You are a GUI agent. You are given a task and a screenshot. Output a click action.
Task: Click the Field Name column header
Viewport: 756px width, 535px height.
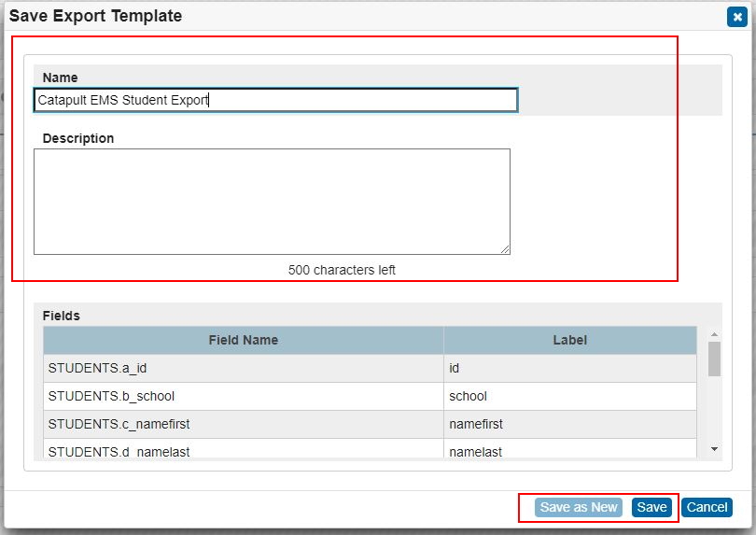(x=244, y=340)
